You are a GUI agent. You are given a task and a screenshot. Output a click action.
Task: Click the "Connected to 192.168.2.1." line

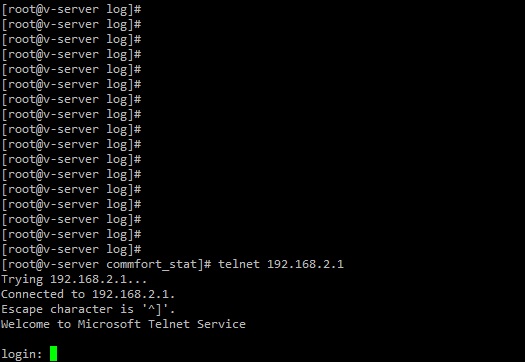pos(88,294)
